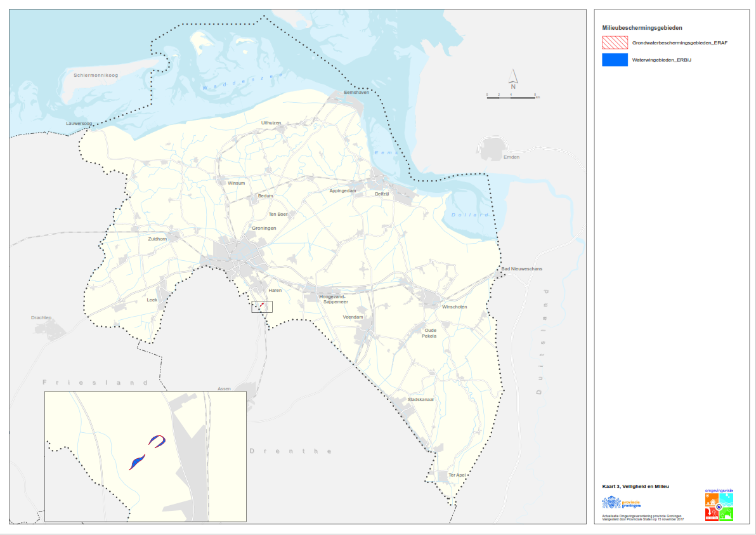Click the north arrow compass symbol
The width and height of the screenshot is (756, 535).
513,79
